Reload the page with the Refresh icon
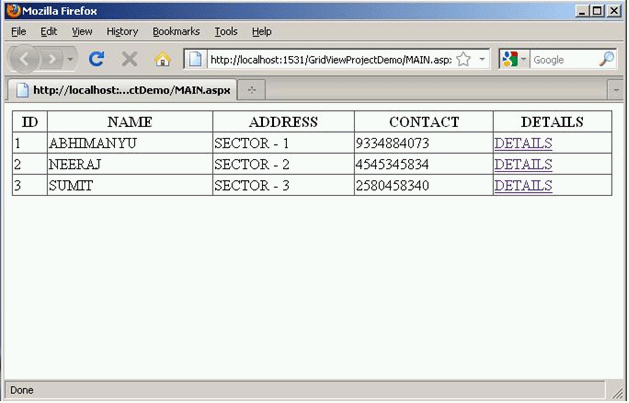Viewport: 629px width, 403px height. tap(97, 59)
